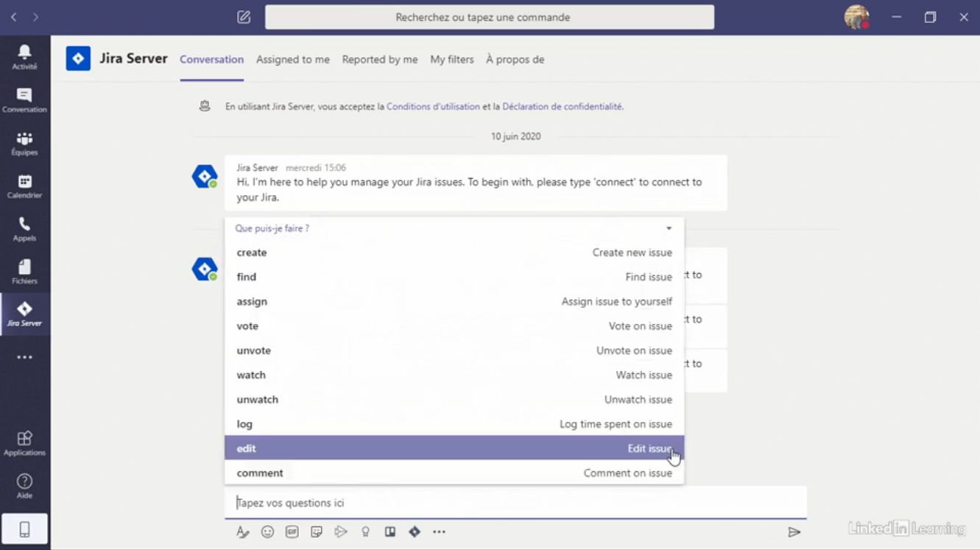Select the 'assign' command
This screenshot has height=550, width=980.
pos(454,301)
